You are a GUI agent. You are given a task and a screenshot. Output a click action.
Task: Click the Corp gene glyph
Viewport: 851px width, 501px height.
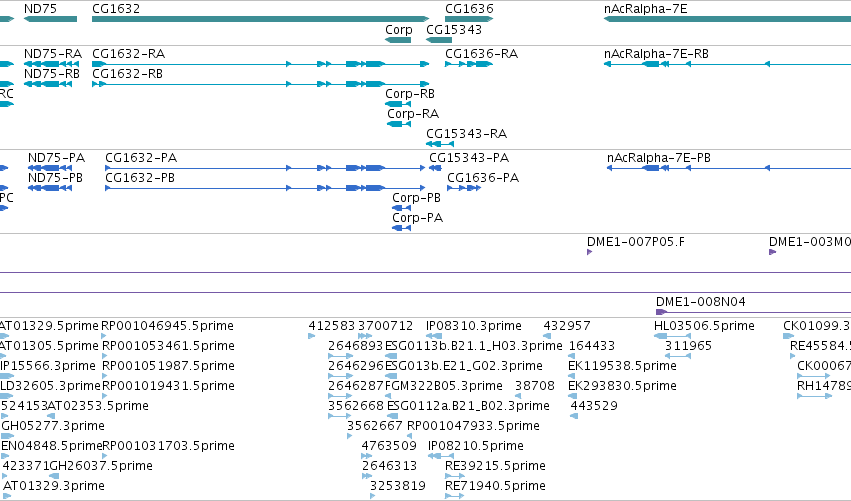click(x=398, y=40)
